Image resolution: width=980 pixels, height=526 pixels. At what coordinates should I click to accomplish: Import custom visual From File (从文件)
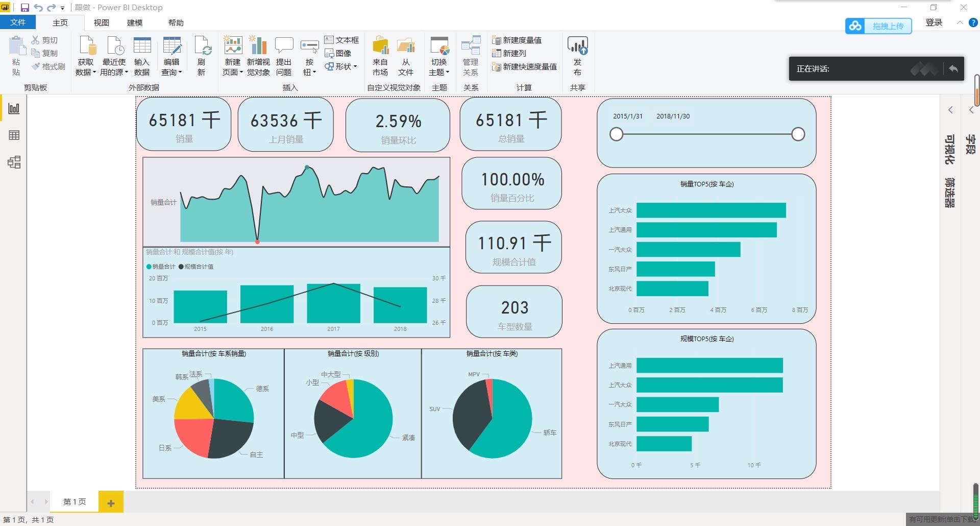click(x=406, y=56)
